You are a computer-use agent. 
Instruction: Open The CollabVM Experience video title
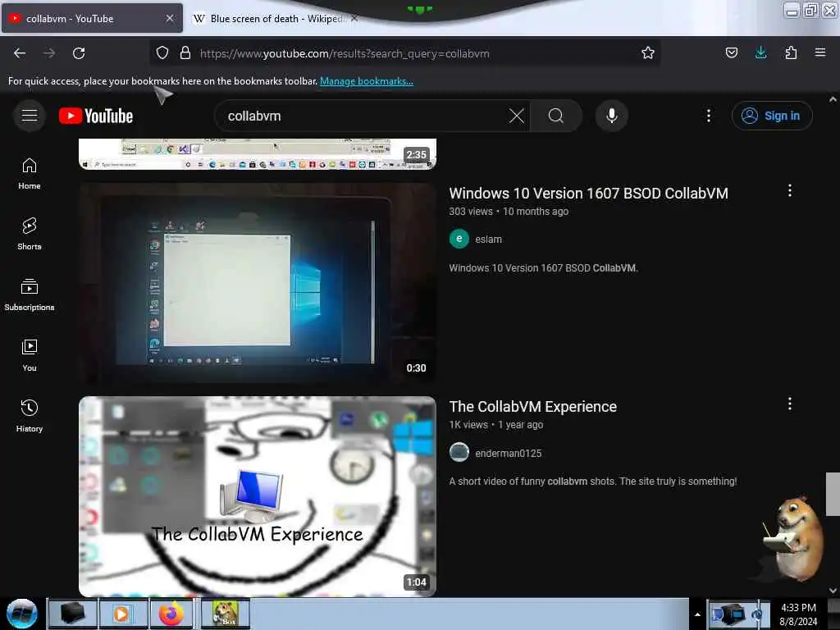[532, 407]
